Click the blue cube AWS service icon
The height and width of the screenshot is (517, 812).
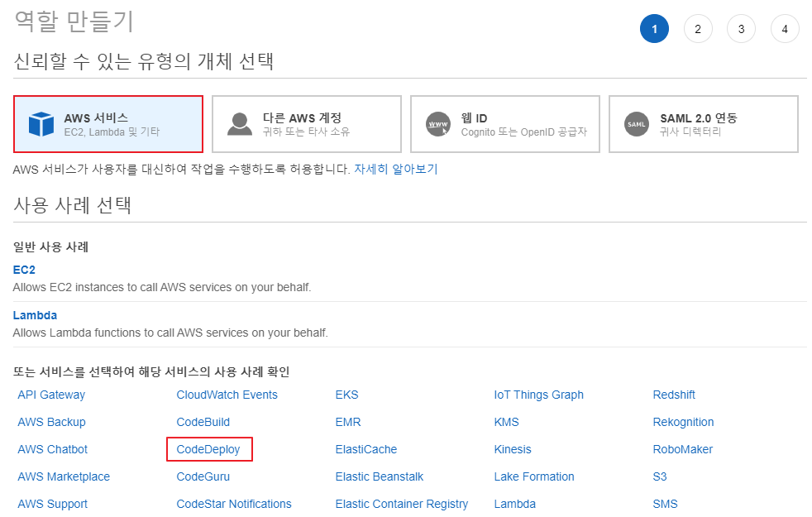tap(41, 124)
